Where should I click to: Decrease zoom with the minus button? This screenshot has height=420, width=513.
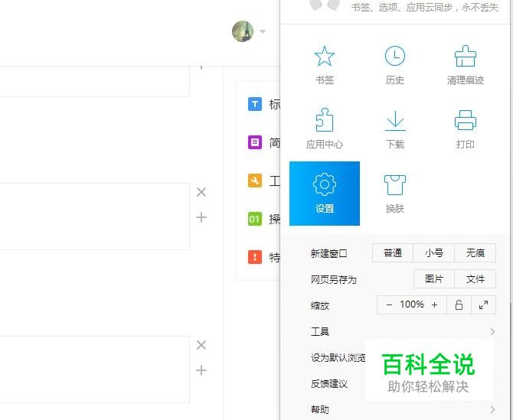coord(389,305)
